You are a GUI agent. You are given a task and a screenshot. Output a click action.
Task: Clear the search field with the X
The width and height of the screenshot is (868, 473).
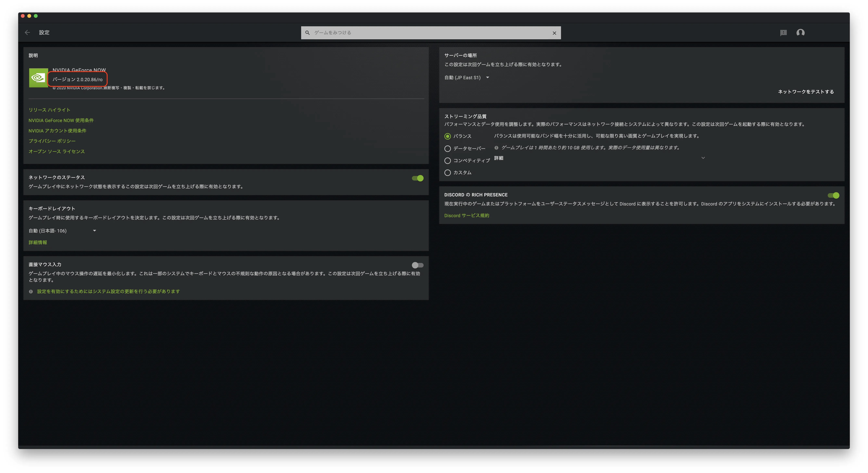pos(554,33)
